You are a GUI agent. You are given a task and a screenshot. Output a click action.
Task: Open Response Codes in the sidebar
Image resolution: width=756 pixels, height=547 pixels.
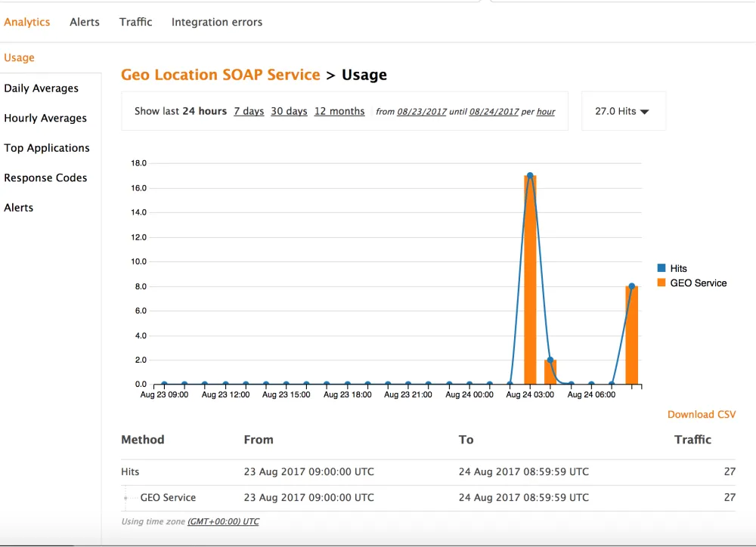(45, 178)
